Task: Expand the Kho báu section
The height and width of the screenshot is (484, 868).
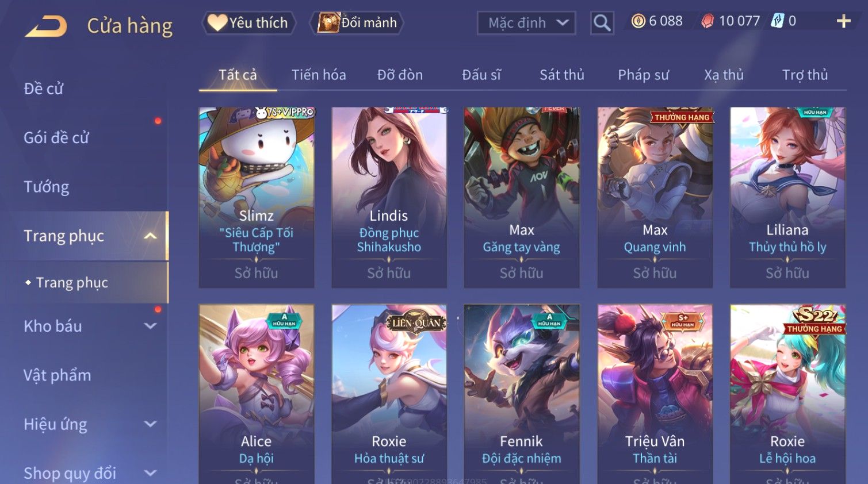Action: [150, 326]
